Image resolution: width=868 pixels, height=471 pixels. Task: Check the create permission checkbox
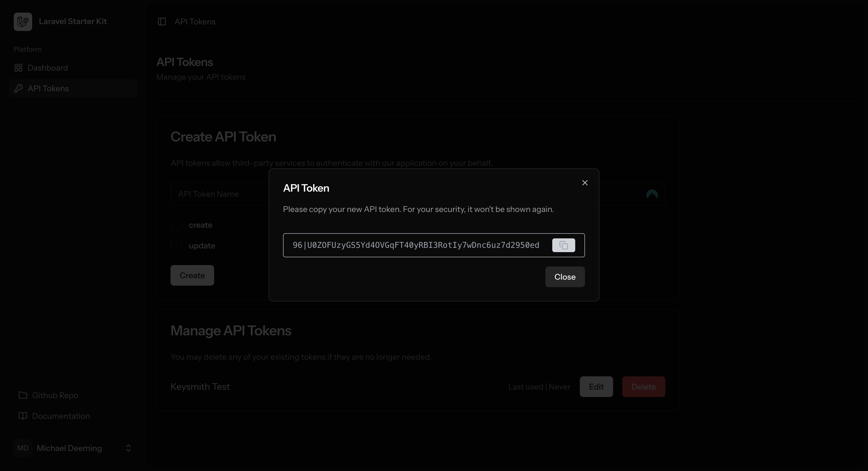[x=176, y=225]
